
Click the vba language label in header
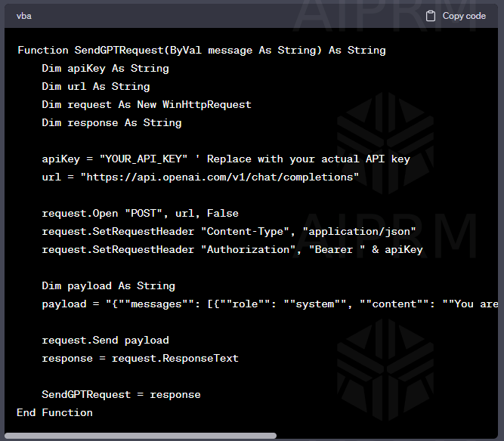24,16
